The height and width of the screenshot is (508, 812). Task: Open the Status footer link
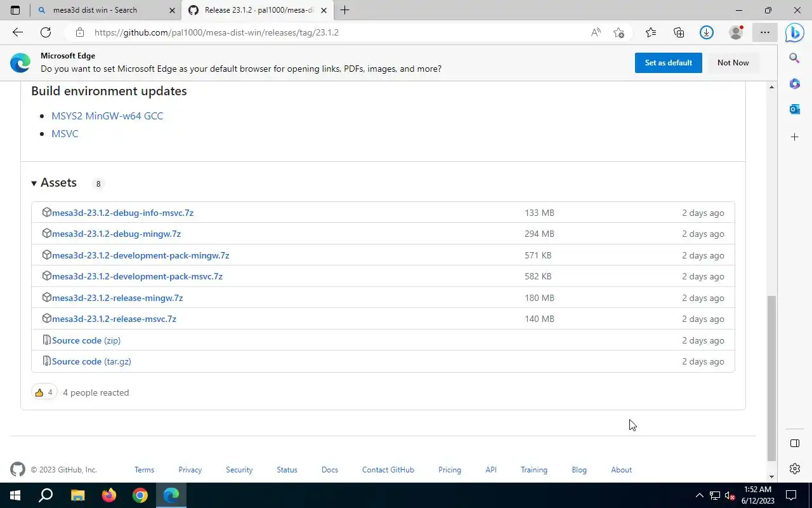(287, 470)
